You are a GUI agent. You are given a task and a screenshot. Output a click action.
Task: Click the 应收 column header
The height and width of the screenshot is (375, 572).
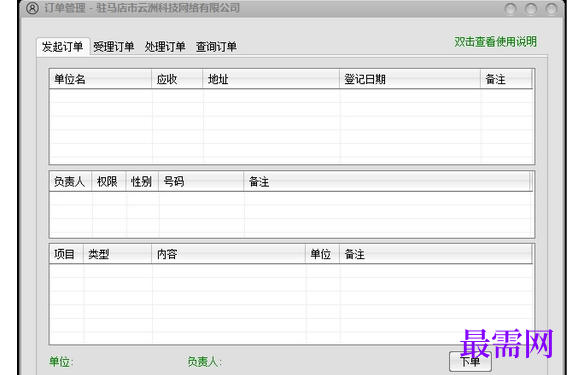click(x=177, y=79)
